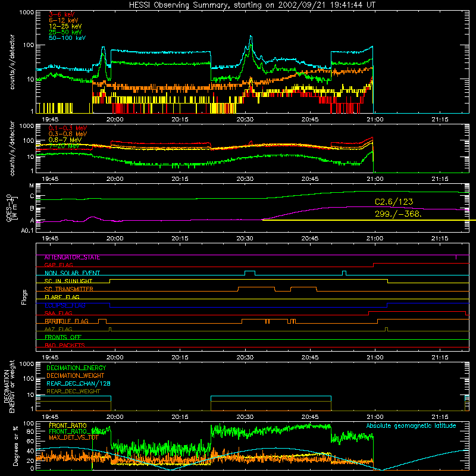Click the 12-25 keV legend entry
476x476 pixels.
[65, 26]
